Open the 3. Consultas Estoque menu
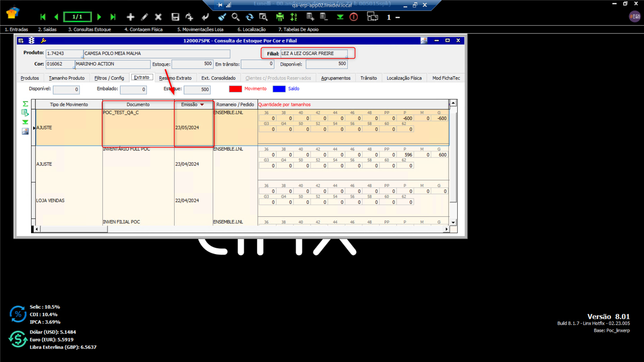This screenshot has height=362, width=644. tap(90, 29)
